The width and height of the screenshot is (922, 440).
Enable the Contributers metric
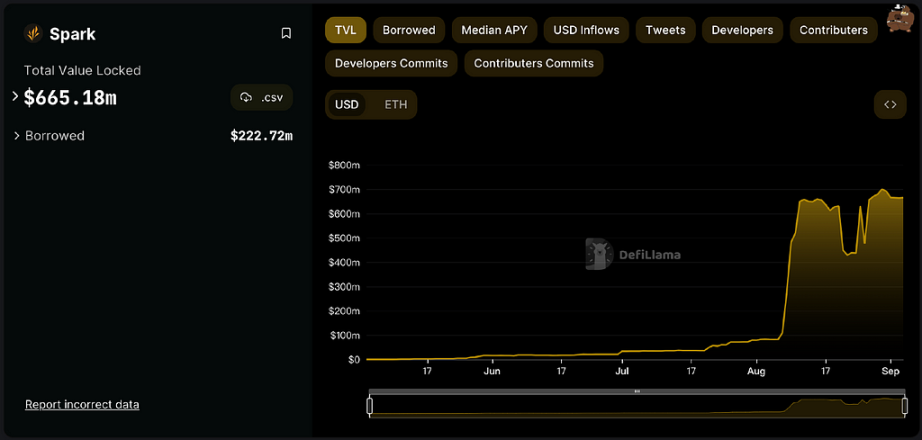pos(834,30)
